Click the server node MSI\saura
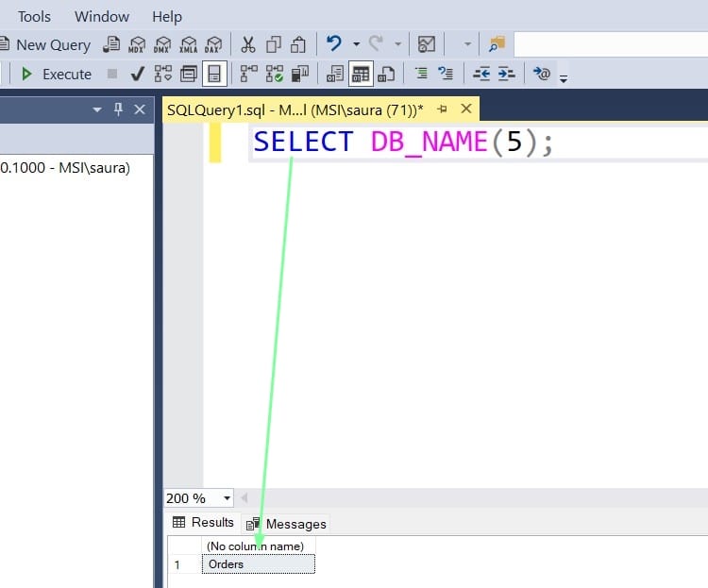Screen dimensions: 708x588 (65, 168)
